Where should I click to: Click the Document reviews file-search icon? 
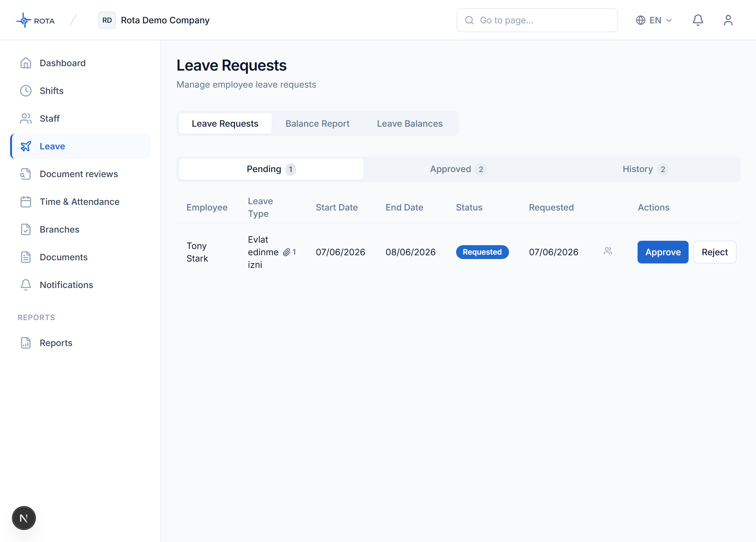pyautogui.click(x=26, y=174)
